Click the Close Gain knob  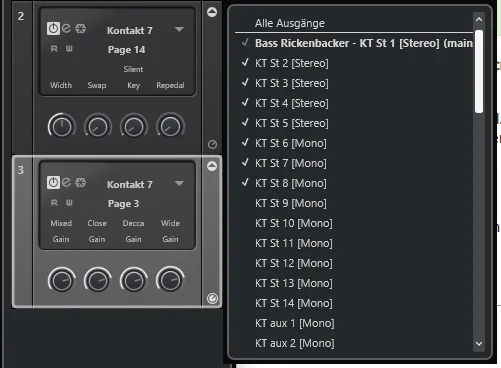(98, 280)
